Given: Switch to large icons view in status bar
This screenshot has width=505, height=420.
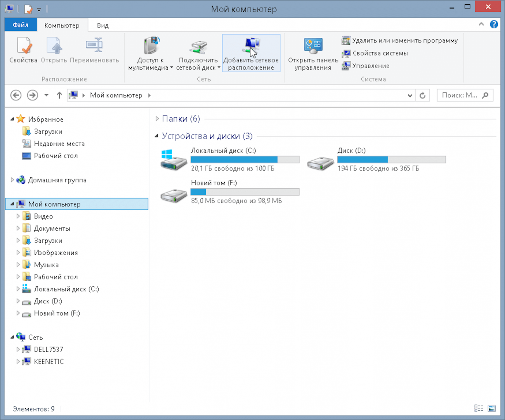Looking at the screenshot, I should [492, 408].
